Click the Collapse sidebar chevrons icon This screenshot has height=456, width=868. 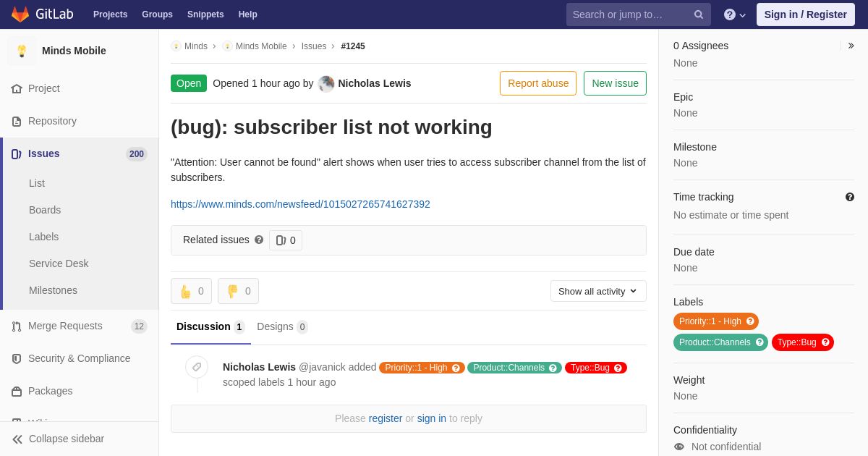click(17, 439)
